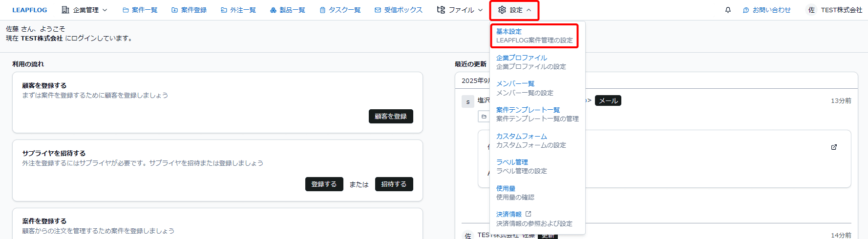Click the folder icon under recent update
The image size is (868, 239).
484,117
